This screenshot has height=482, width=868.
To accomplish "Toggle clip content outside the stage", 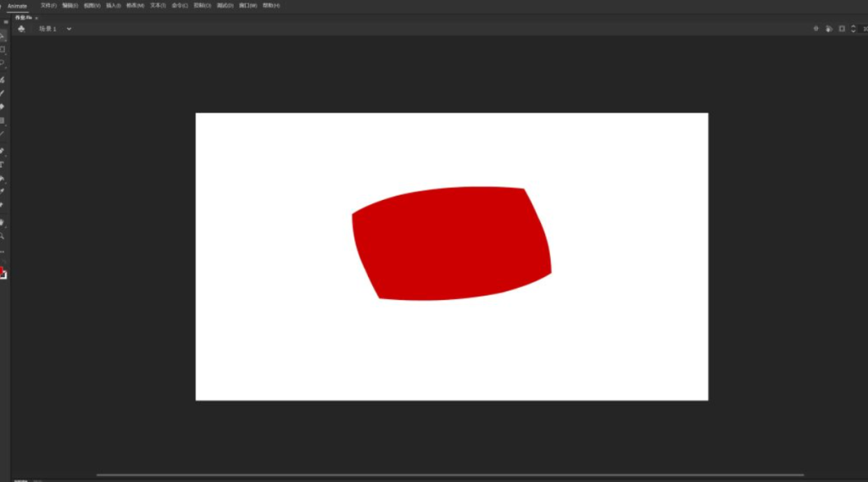I will click(842, 29).
